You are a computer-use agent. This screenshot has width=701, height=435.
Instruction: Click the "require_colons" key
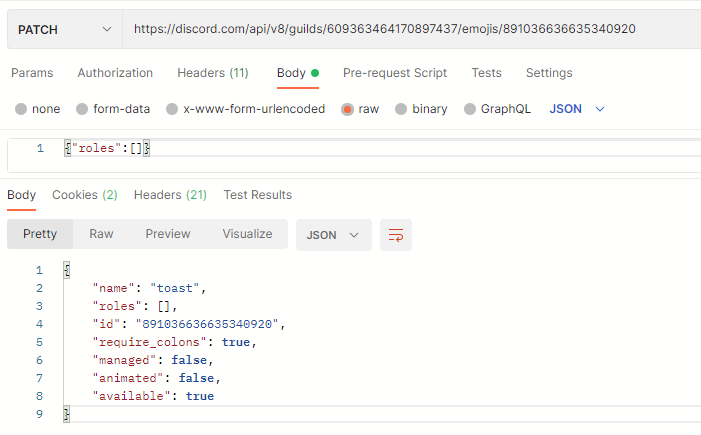click(x=149, y=342)
